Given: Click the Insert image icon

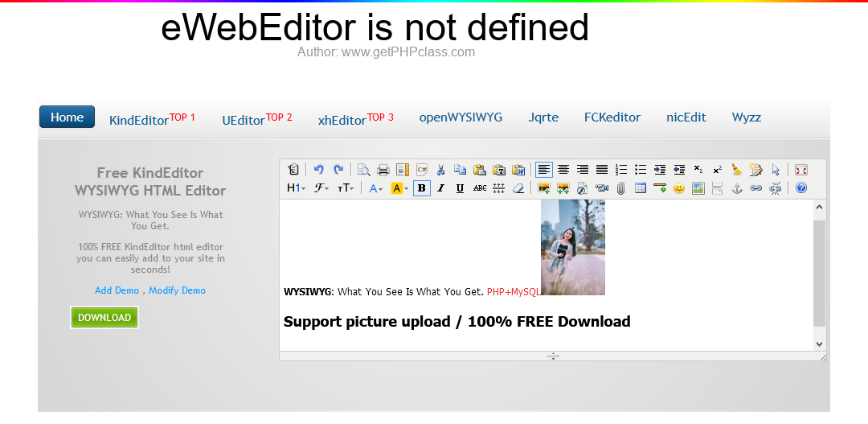Looking at the screenshot, I should tap(544, 188).
